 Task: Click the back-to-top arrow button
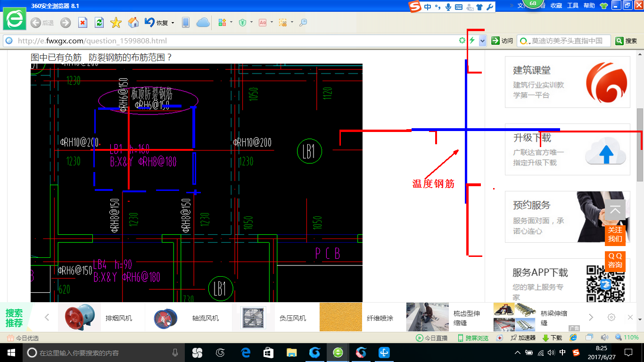coord(615,210)
